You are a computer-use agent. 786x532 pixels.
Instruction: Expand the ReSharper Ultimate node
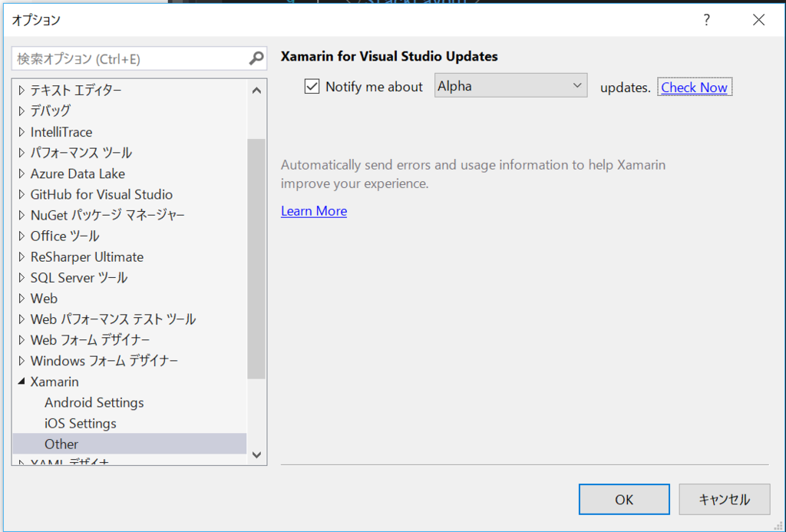pos(20,256)
